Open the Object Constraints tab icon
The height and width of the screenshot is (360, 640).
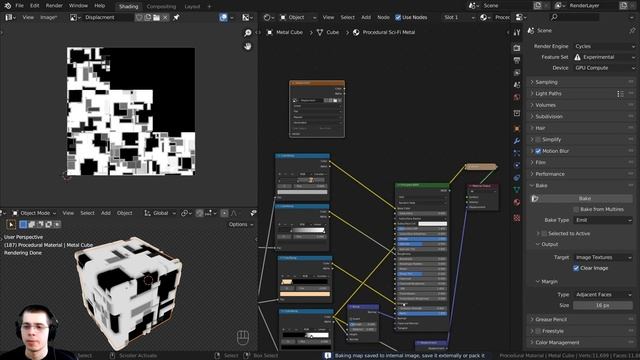pos(517,178)
